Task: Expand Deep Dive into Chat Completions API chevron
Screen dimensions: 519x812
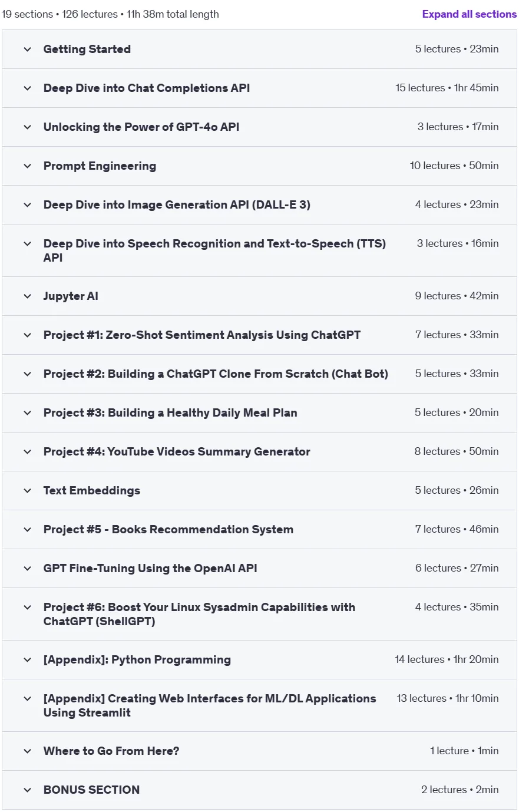Action: click(x=27, y=88)
